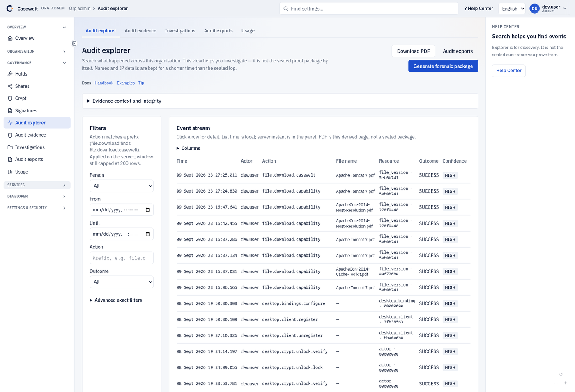
Task: Expand the Organisation sidebar section
Action: (x=37, y=51)
